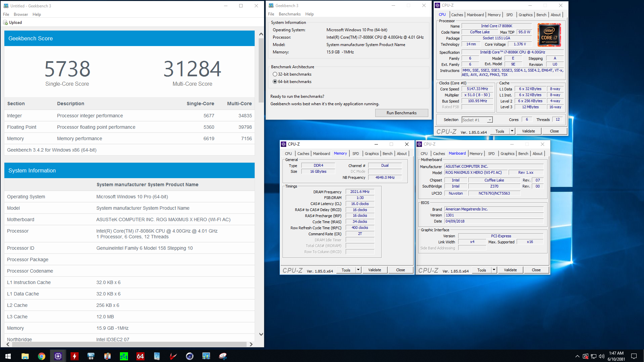The width and height of the screenshot is (644, 362).
Task: Click the red lightning bolt taskbar icon
Action: click(74, 356)
